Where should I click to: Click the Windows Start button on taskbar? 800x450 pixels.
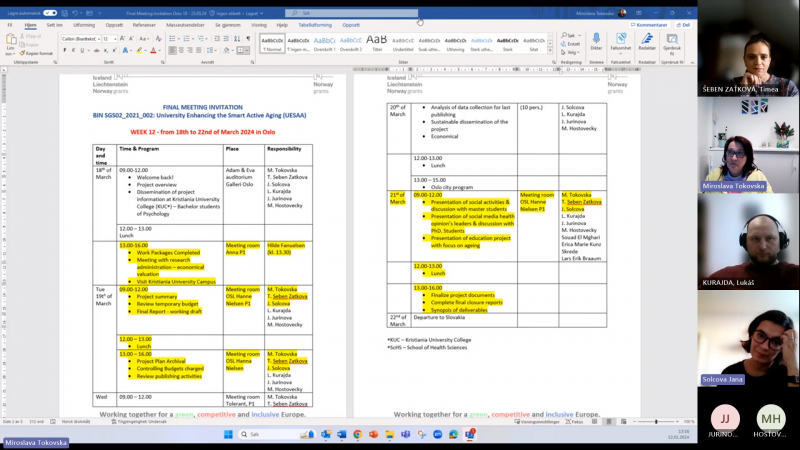click(228, 434)
